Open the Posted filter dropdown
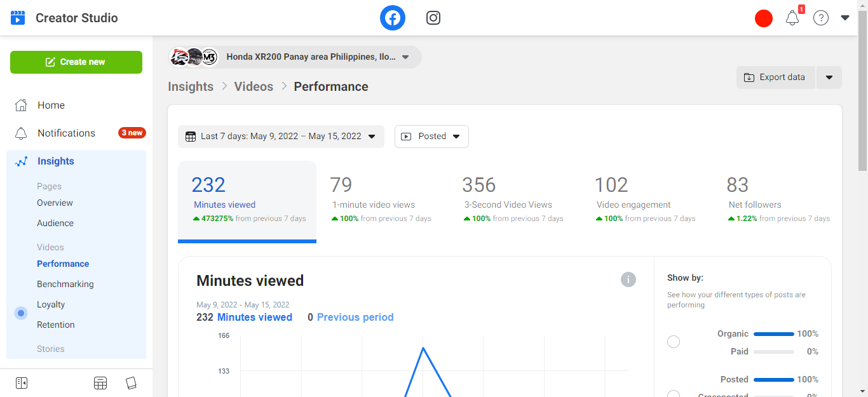This screenshot has height=397, width=868. coord(431,137)
